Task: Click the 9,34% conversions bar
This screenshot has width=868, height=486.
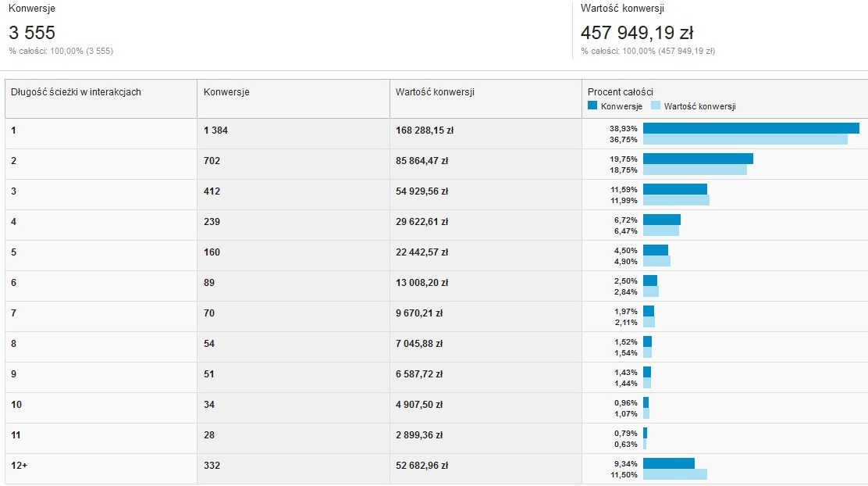Action: point(669,464)
